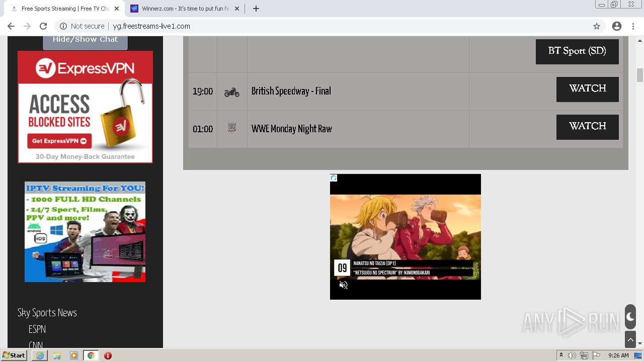Click the Show desktop tray button
644x362 pixels.
[x=638, y=355]
